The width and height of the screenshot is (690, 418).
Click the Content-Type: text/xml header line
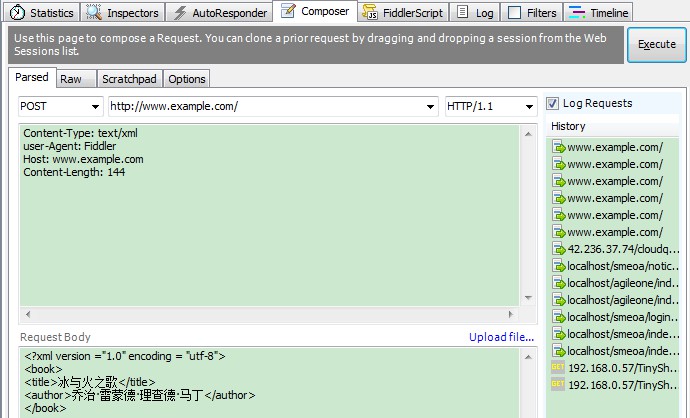pyautogui.click(x=81, y=133)
